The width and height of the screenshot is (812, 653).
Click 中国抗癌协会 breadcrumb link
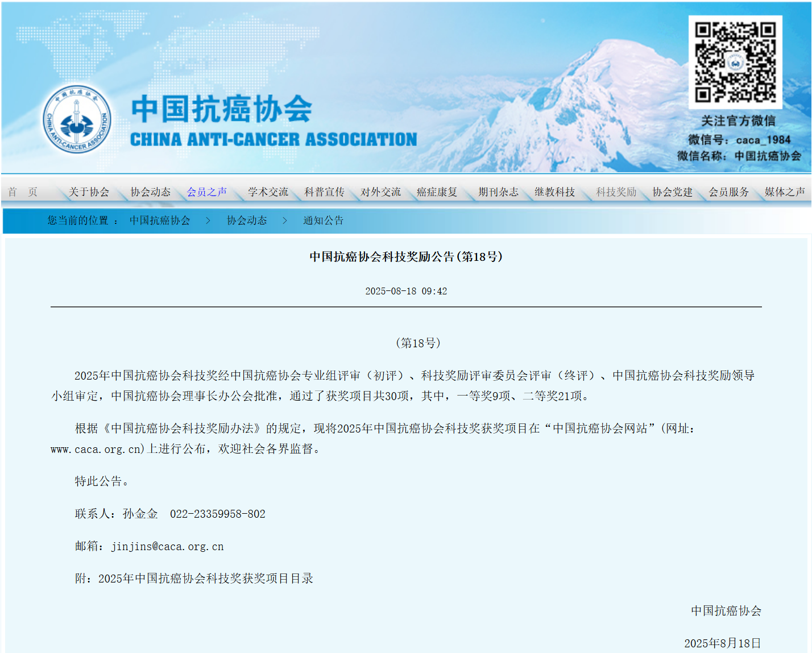click(160, 221)
